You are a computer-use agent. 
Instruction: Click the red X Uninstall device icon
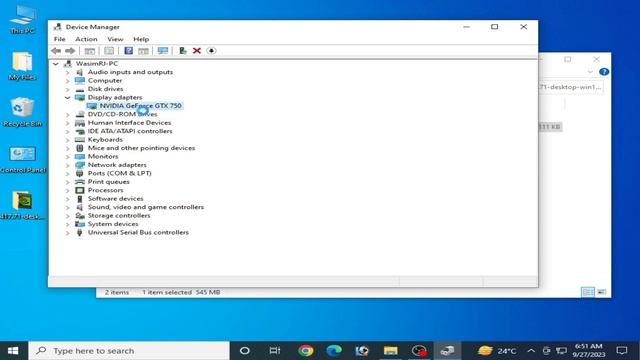[x=197, y=51]
